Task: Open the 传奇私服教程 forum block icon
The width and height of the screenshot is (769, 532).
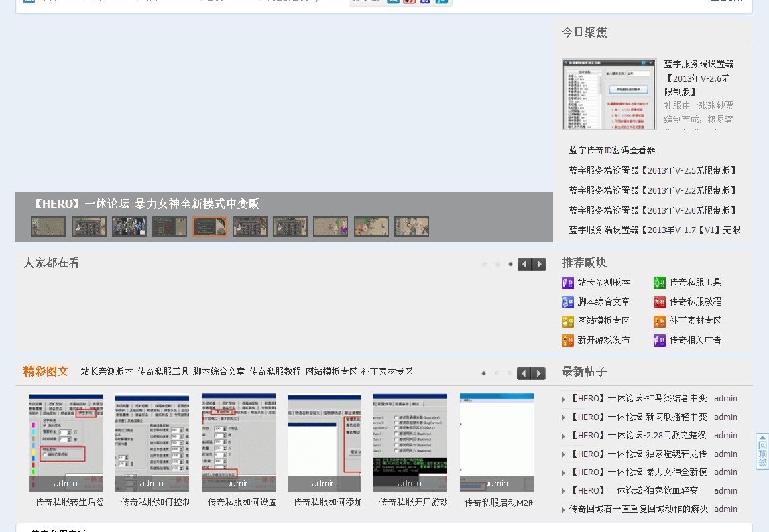Action: pyautogui.click(x=660, y=302)
